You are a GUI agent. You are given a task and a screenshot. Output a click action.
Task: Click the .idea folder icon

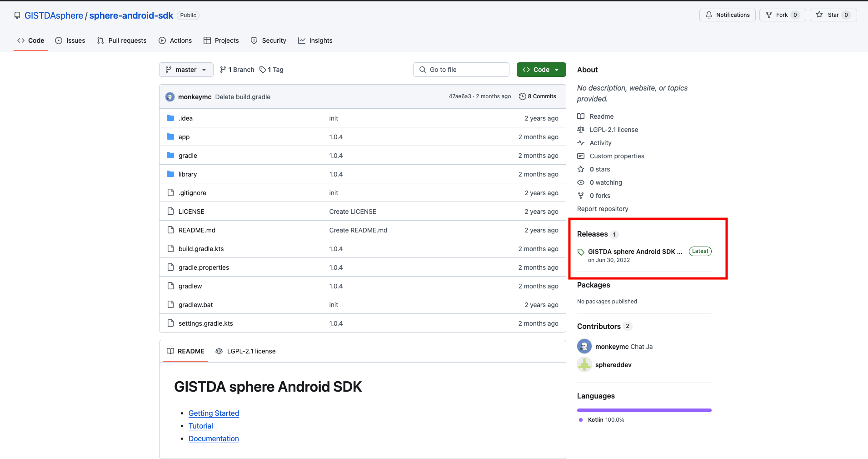coord(170,118)
